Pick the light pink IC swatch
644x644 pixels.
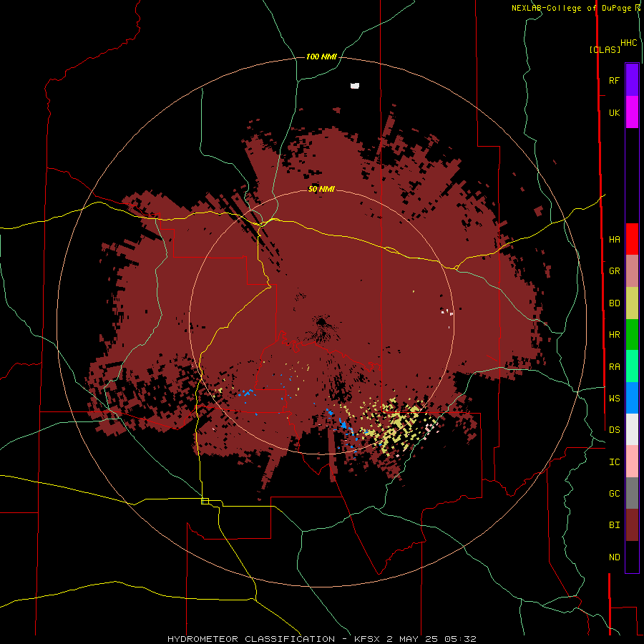(x=632, y=462)
